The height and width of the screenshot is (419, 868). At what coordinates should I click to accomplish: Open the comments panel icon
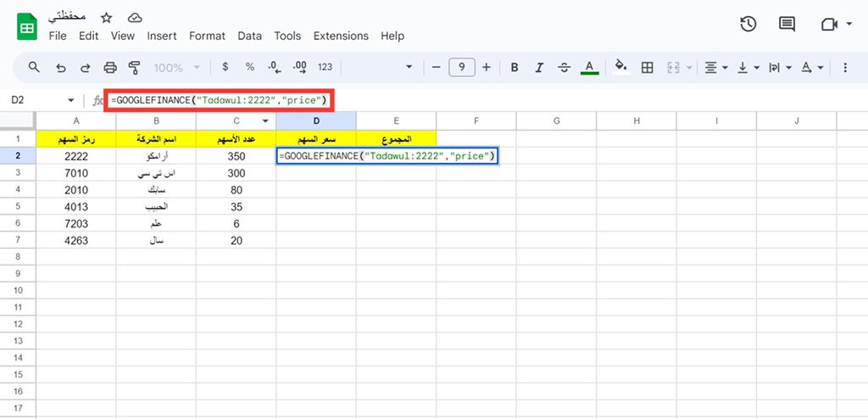tap(787, 24)
